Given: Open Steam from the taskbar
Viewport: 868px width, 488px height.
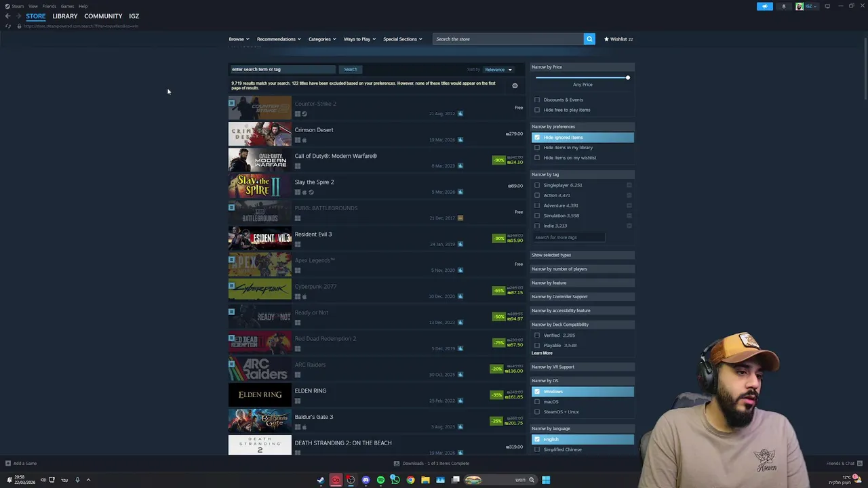Looking at the screenshot, I should [321, 480].
